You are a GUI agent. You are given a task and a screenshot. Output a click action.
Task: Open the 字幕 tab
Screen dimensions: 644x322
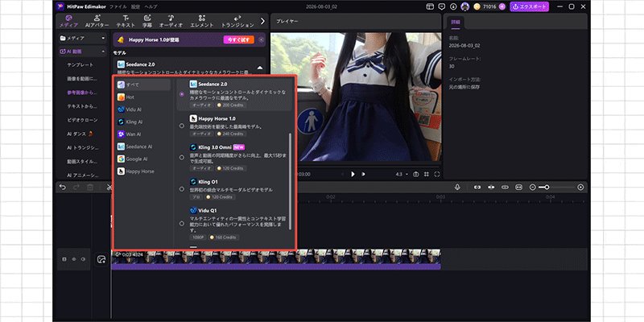(x=147, y=22)
